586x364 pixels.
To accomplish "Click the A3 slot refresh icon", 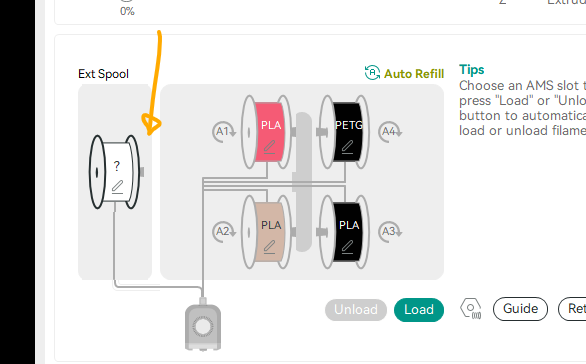I will pyautogui.click(x=390, y=231).
